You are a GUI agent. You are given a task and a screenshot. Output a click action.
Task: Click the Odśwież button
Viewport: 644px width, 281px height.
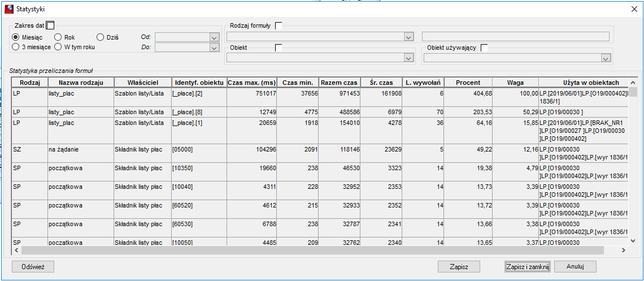(x=33, y=266)
